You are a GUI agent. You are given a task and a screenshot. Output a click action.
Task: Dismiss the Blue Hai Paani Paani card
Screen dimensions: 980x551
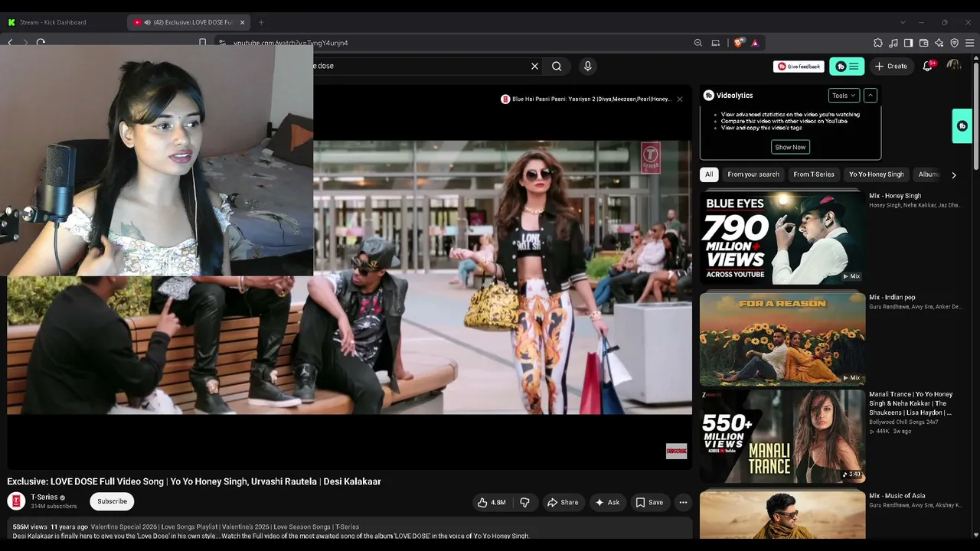pyautogui.click(x=679, y=99)
